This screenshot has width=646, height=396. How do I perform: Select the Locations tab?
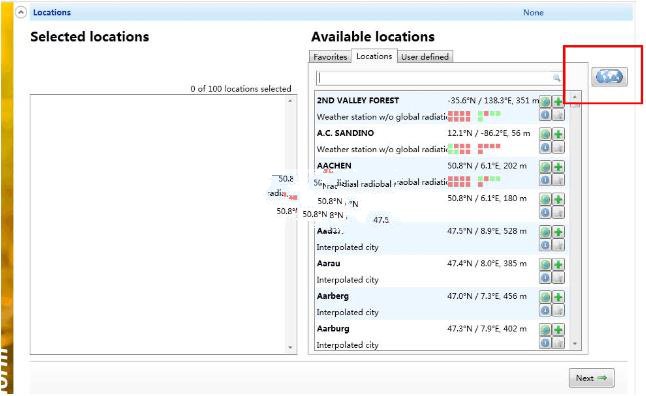374,56
